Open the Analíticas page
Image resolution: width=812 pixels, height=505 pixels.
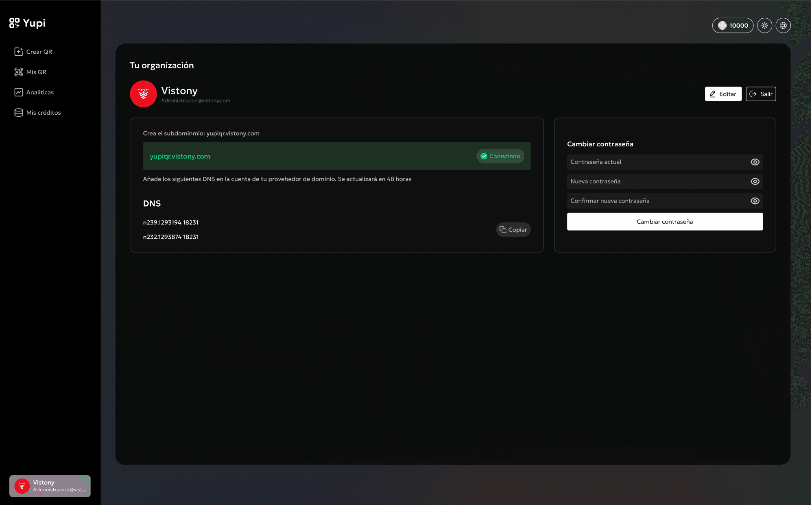[x=34, y=92]
